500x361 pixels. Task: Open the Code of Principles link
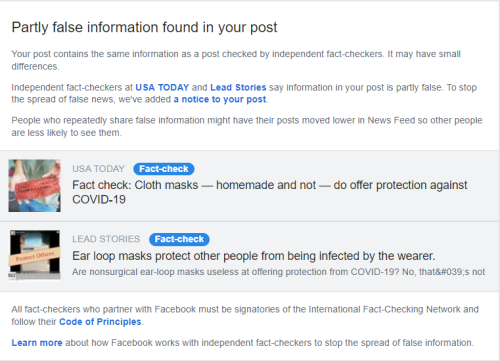pos(100,322)
